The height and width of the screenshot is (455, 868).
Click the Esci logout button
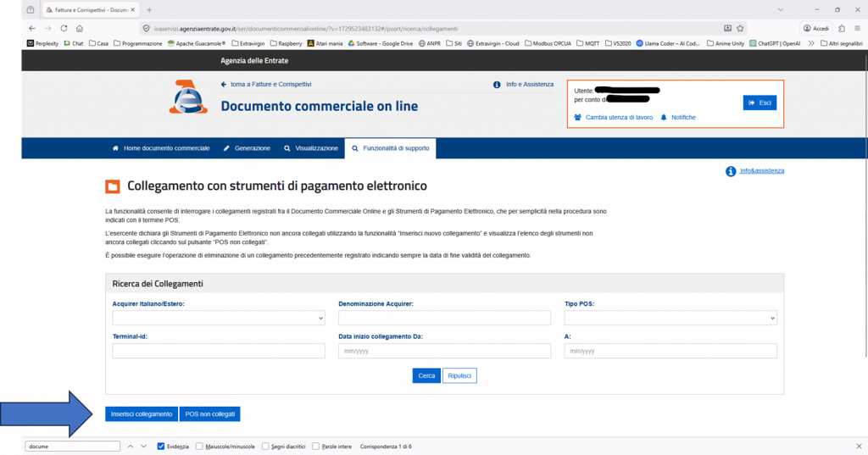coord(759,103)
